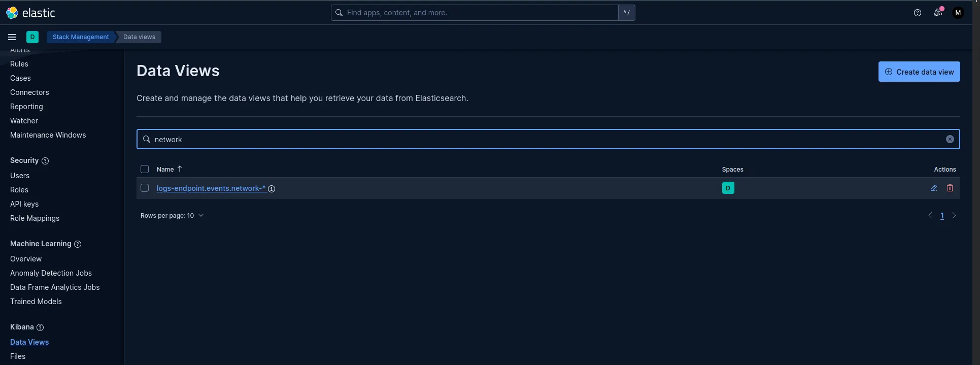Open the M user profile avatar
The width and height of the screenshot is (980, 365).
[x=958, y=13]
